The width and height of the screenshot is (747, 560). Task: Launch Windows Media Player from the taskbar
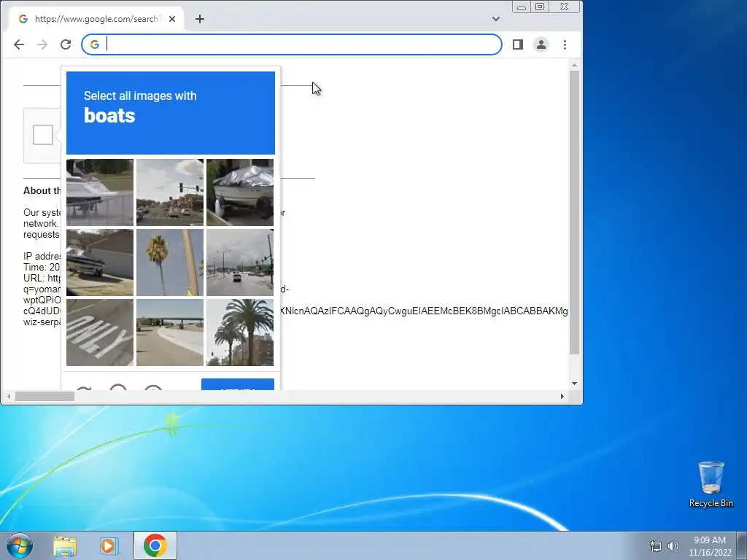click(x=109, y=545)
